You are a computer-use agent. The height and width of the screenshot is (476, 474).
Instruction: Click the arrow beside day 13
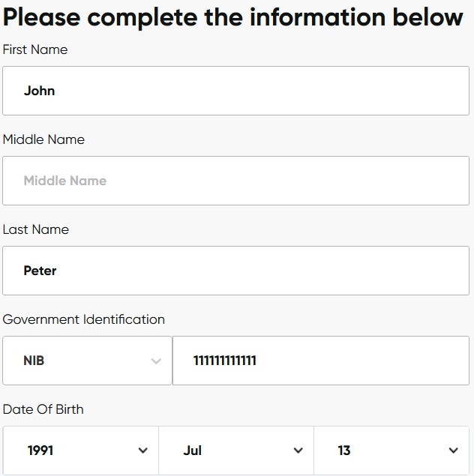[x=453, y=451]
